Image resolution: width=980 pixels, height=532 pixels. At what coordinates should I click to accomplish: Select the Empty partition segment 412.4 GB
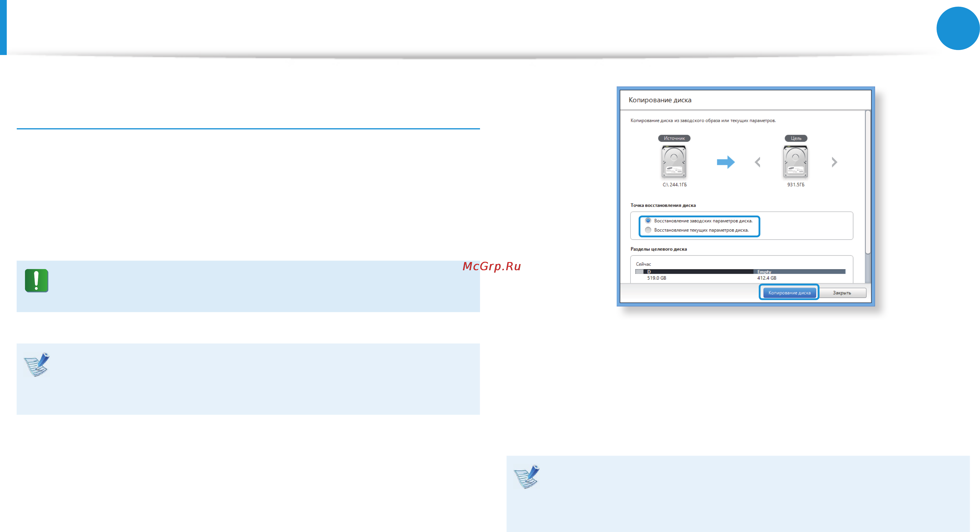(x=799, y=271)
